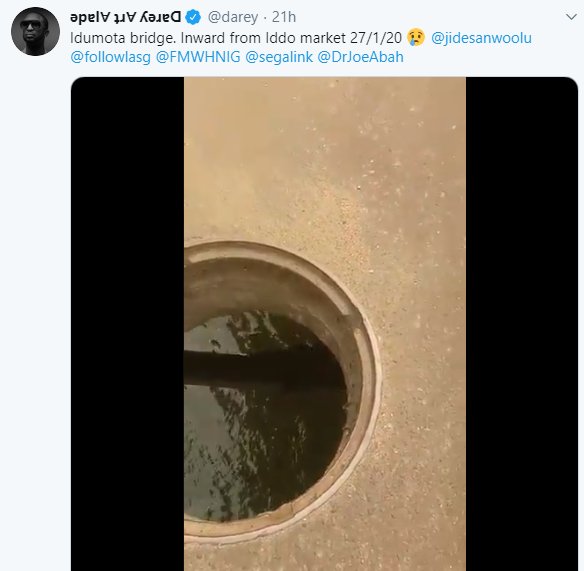Open the @segalink mention
584x571 pixels.
(279, 57)
